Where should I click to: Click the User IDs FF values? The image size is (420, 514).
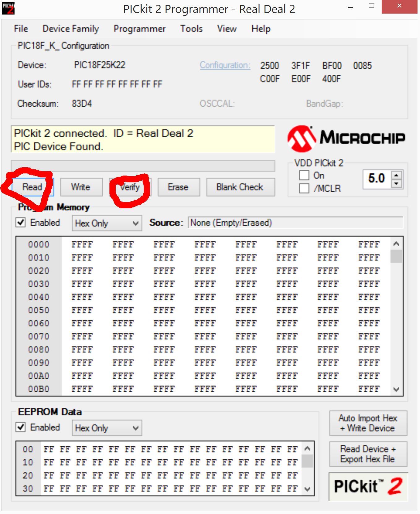click(117, 84)
